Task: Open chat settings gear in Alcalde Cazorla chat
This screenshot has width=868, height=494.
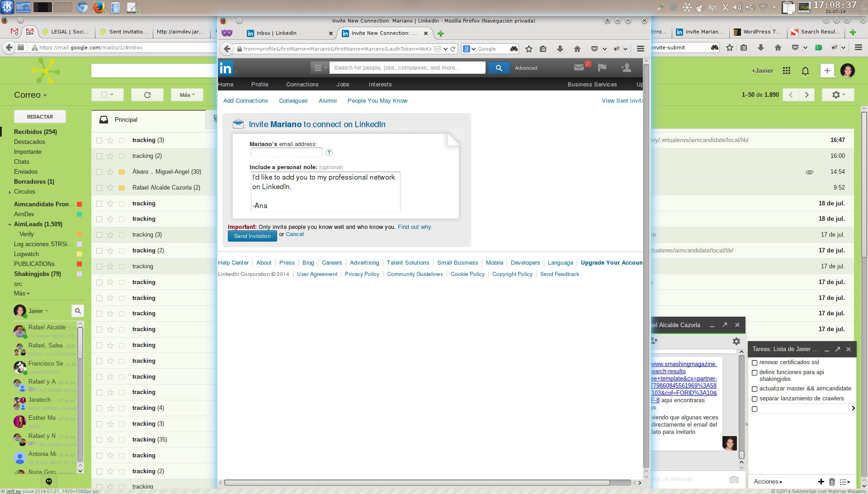Action: tap(736, 341)
